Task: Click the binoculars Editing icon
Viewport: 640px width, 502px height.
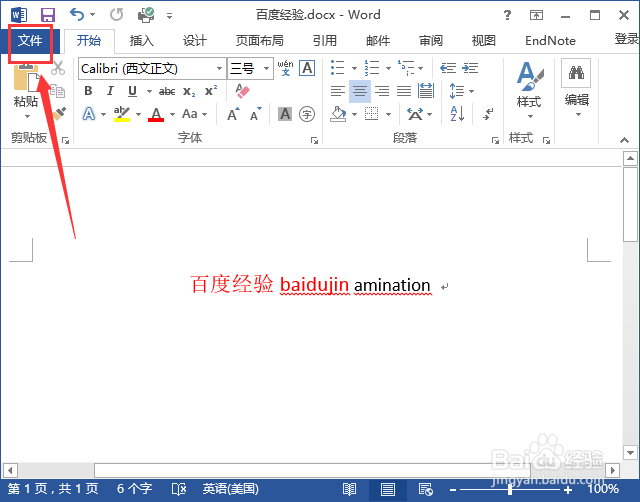Action: point(576,73)
